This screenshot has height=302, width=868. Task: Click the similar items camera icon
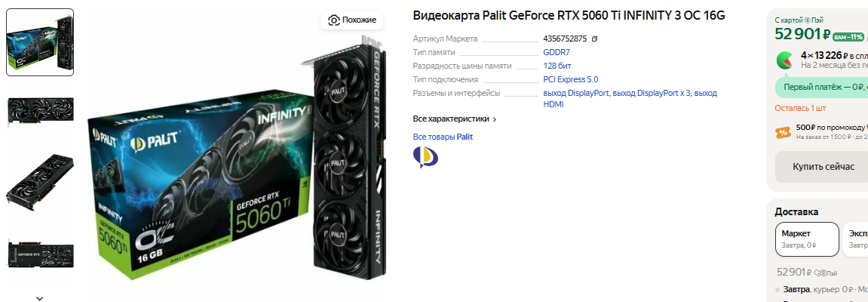point(334,20)
